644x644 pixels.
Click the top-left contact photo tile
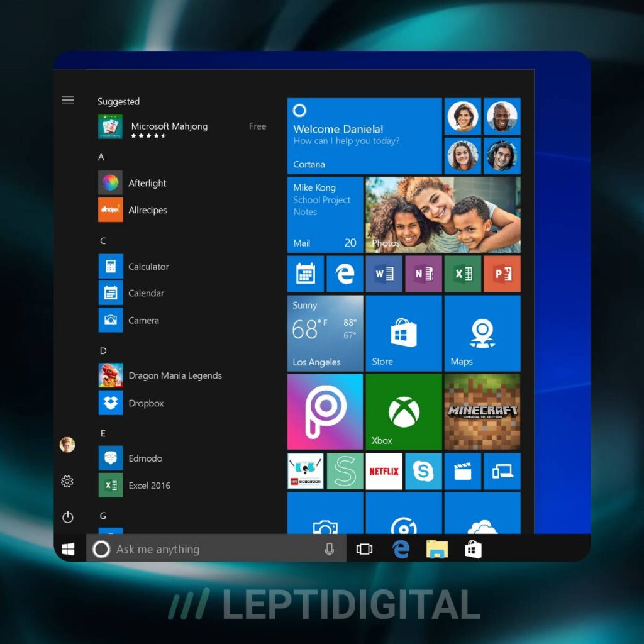pos(463,116)
